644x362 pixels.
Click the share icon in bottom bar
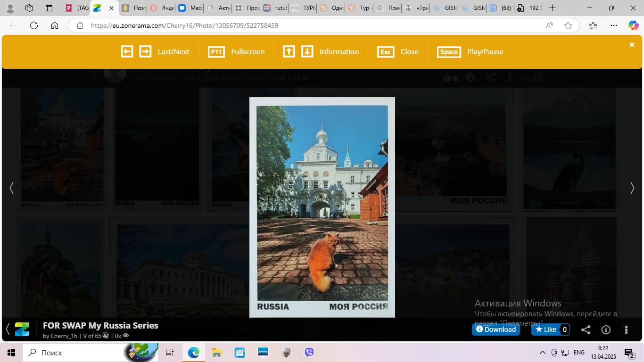tap(586, 330)
